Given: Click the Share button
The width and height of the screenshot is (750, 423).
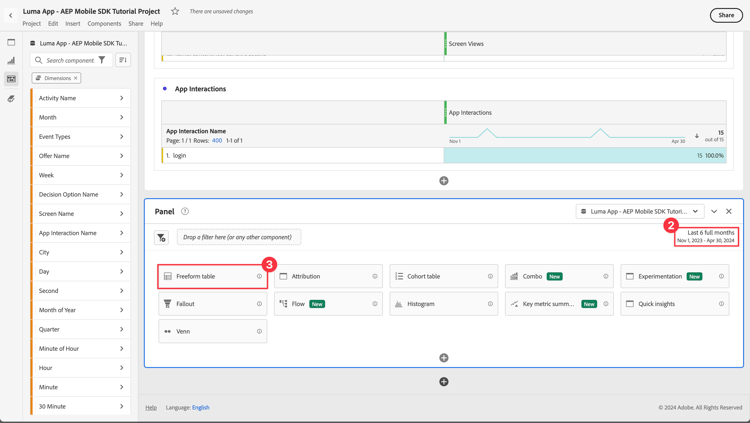Looking at the screenshot, I should pos(726,15).
